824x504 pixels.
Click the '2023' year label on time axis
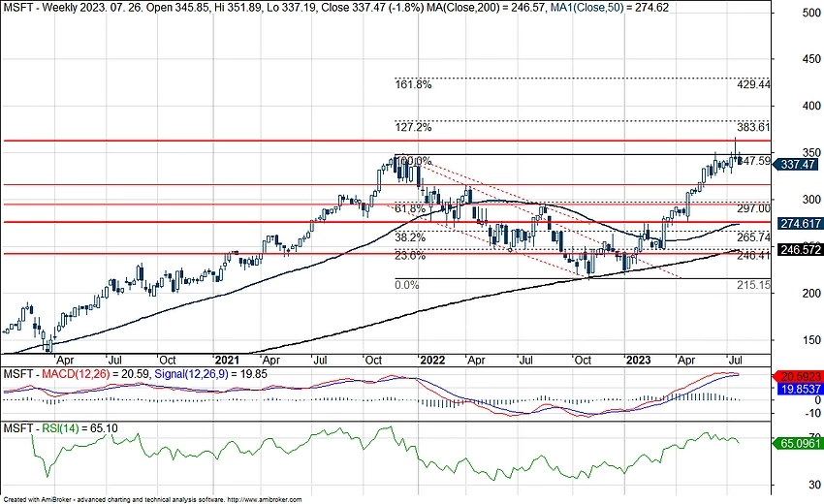(x=638, y=361)
